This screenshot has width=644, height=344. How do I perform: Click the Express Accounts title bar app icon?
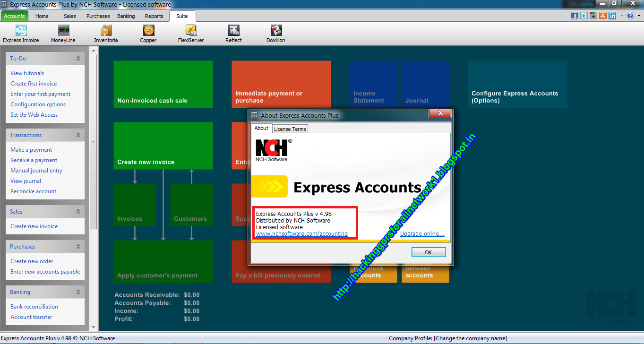click(x=4, y=4)
